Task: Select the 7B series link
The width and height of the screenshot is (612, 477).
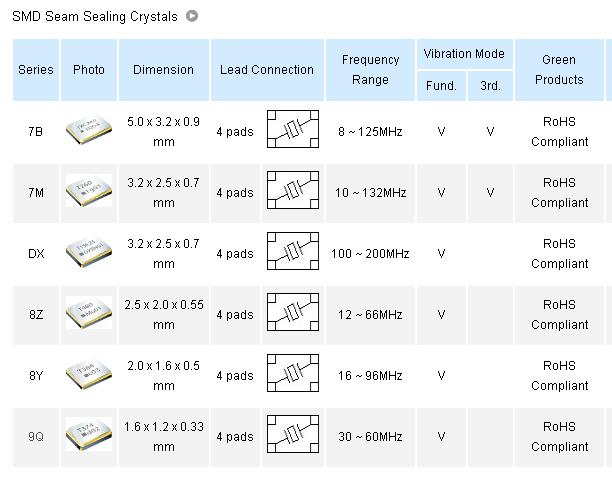Action: click(x=36, y=132)
